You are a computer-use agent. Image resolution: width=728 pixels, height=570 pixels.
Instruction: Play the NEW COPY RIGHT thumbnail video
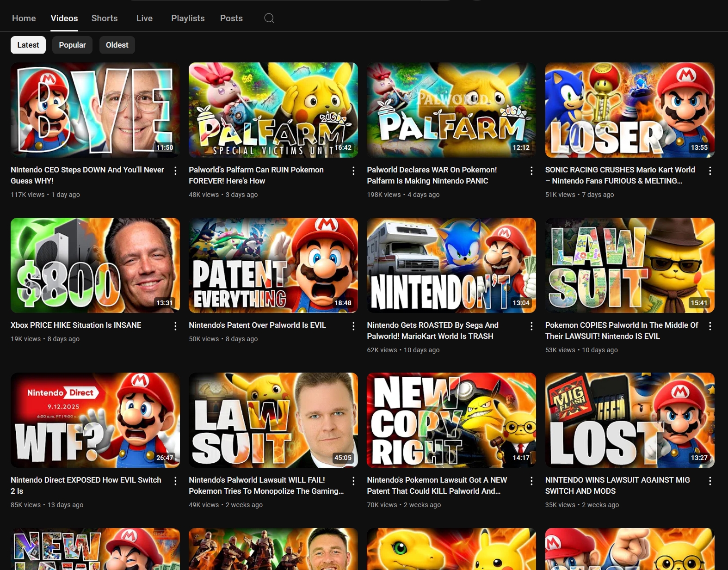(451, 420)
